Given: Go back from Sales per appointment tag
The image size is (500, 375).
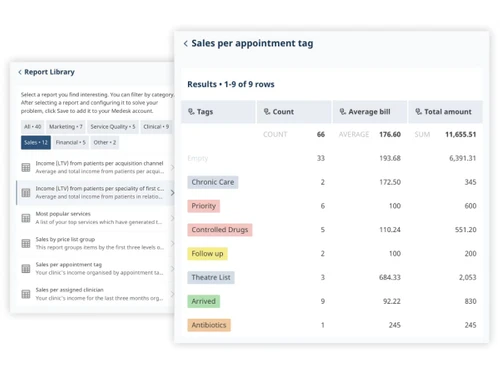Looking at the screenshot, I should [186, 43].
